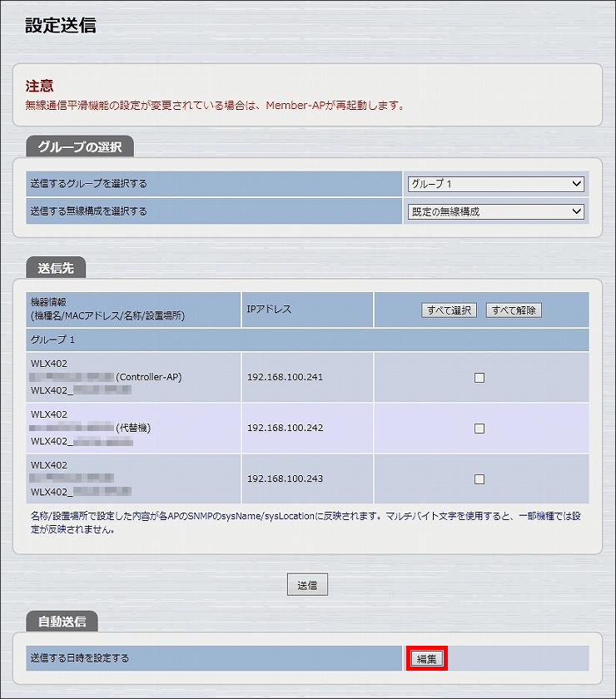Viewport: 616px width, 699px height.
Task: Open the 送信する無線構成 dropdown showing 既定の無線構成
Action: pos(495,211)
